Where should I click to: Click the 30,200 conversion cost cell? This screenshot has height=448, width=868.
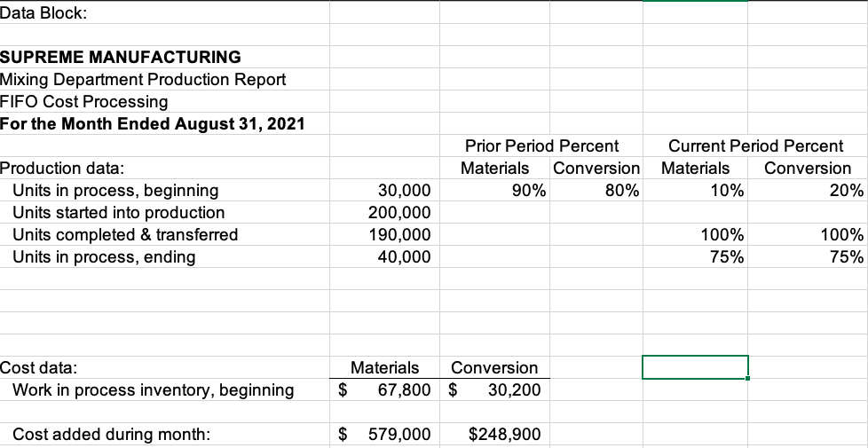pyautogui.click(x=494, y=390)
